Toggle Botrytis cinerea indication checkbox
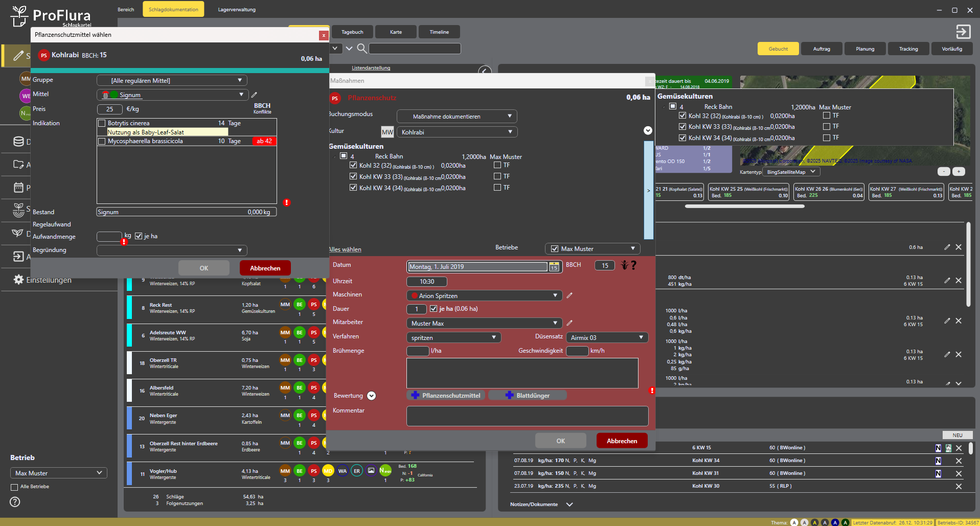This screenshot has height=526, width=980. click(x=102, y=123)
